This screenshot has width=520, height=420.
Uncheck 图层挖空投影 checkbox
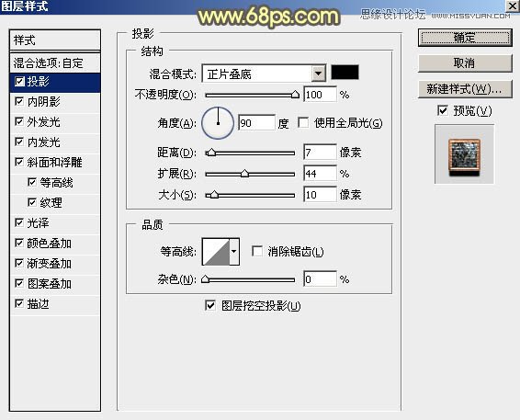click(x=210, y=305)
